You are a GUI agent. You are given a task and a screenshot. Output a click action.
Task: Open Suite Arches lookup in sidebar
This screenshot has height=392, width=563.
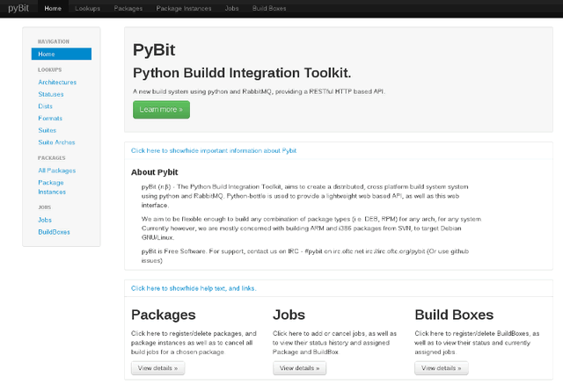click(56, 142)
